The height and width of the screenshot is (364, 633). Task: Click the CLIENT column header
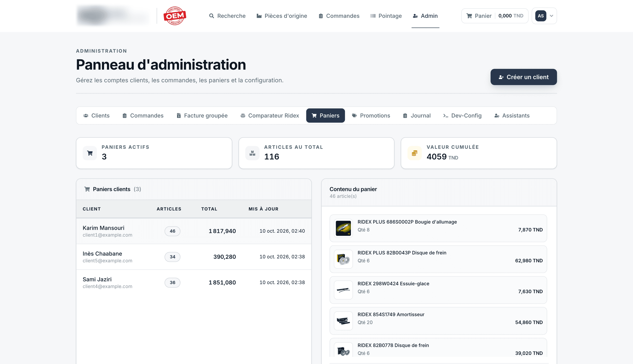tap(92, 209)
